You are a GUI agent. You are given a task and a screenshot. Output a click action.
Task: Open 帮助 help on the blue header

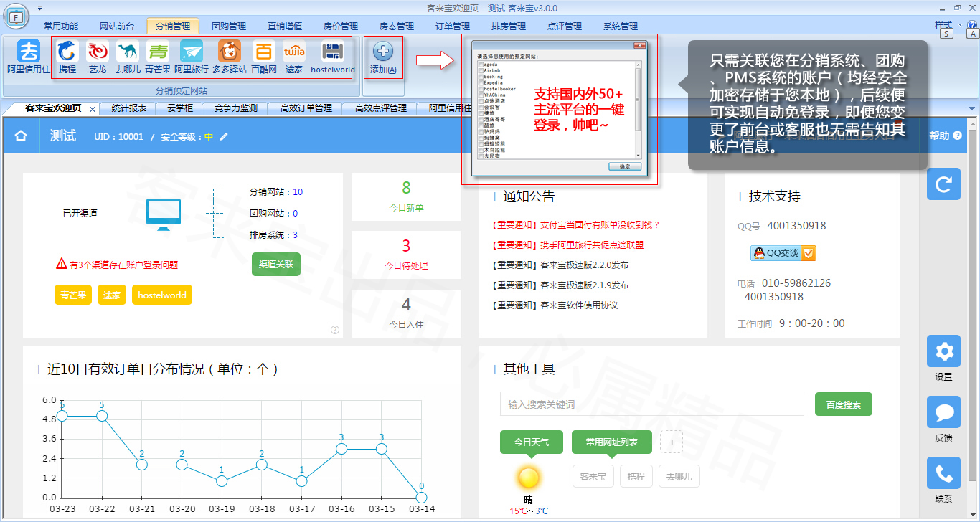coord(946,136)
